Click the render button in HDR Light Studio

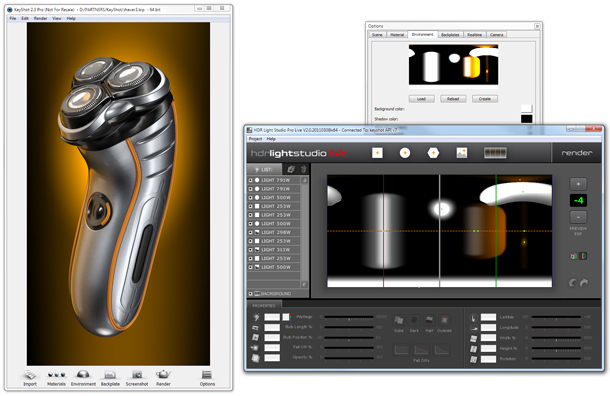577,153
